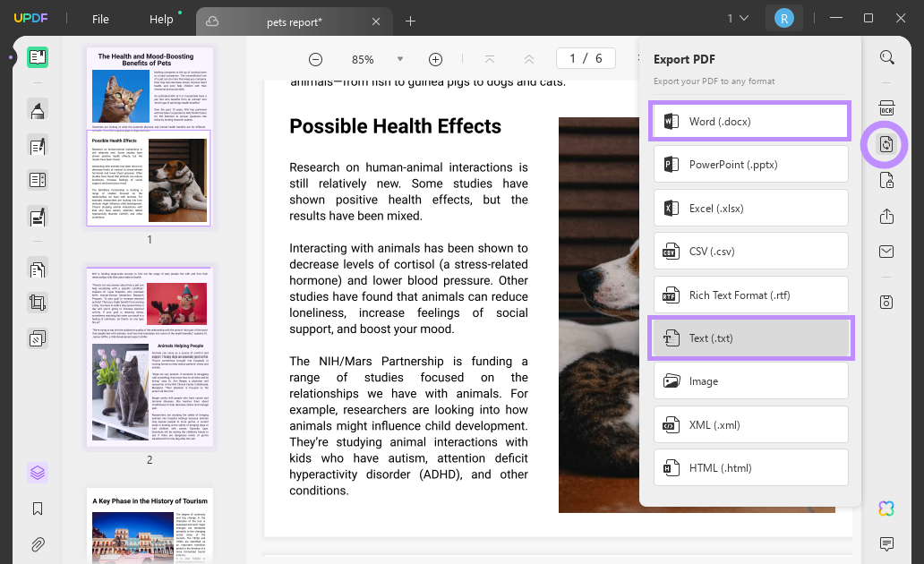The width and height of the screenshot is (924, 564).
Task: Open the UPDF AI assistant
Action: coord(885,508)
